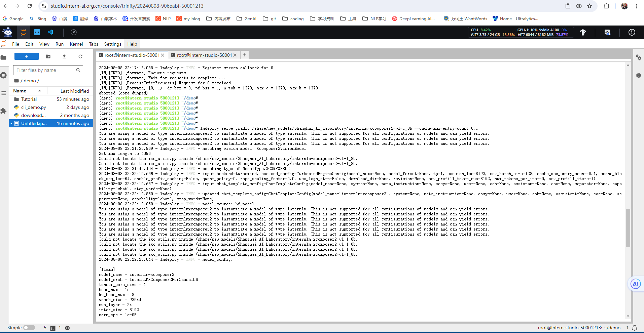The width and height of the screenshot is (644, 333).
Task: Open the TensorBoard icon in the top bar
Action: tap(583, 32)
